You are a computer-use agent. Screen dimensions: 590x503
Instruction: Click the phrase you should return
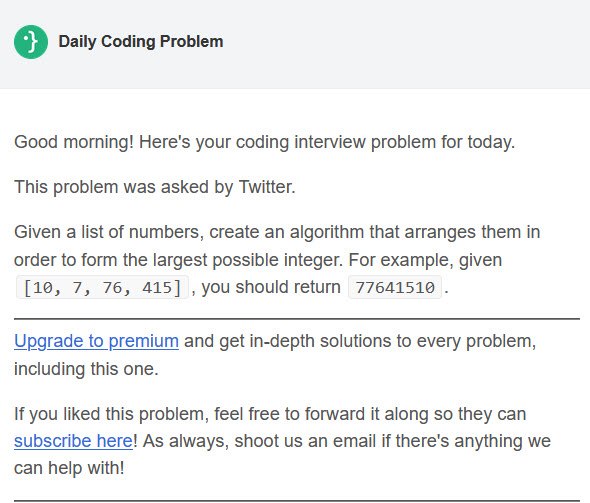(x=271, y=287)
